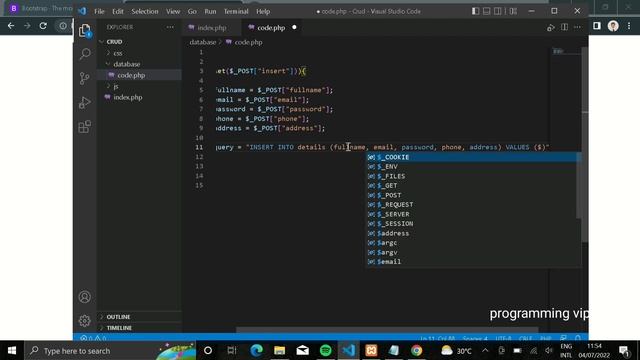Open Microsoft Edge from taskbar
Screen dimensions: 640x360
pos(256,351)
